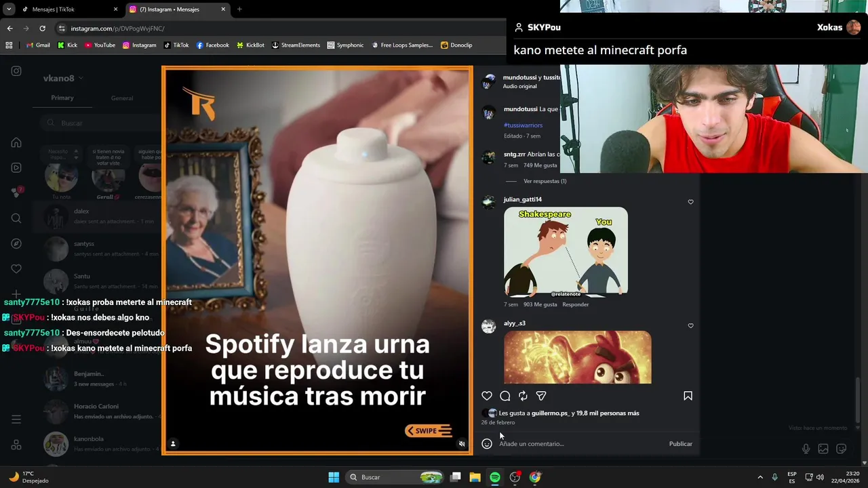The width and height of the screenshot is (868, 488).
Task: Open Search from the Instagram sidebar
Action: coord(16,218)
